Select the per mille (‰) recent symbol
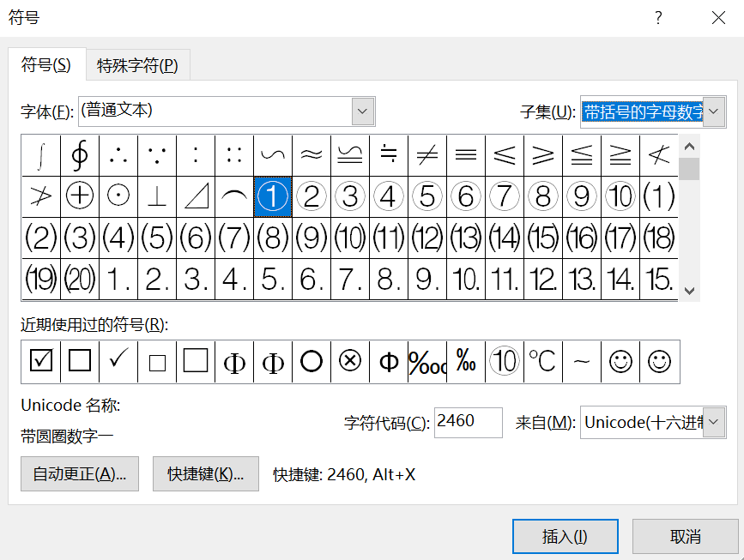Image resolution: width=744 pixels, height=560 pixels. tap(465, 362)
